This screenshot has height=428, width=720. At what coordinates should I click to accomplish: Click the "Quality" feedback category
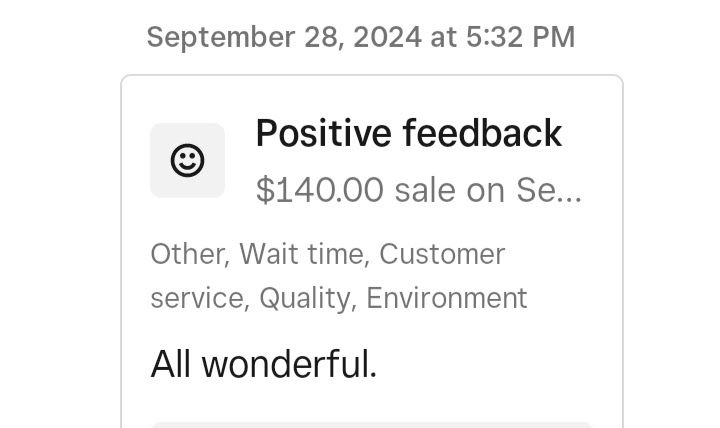(x=306, y=298)
